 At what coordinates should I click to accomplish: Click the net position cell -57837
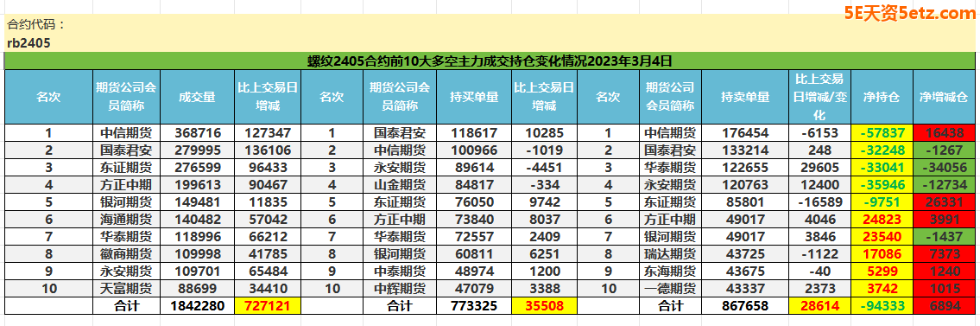pyautogui.click(x=882, y=133)
